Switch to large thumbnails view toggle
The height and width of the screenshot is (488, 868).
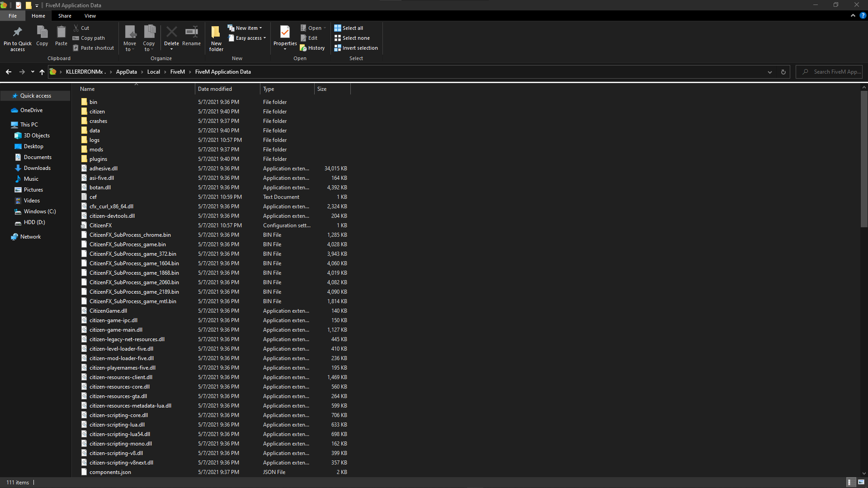(x=861, y=482)
